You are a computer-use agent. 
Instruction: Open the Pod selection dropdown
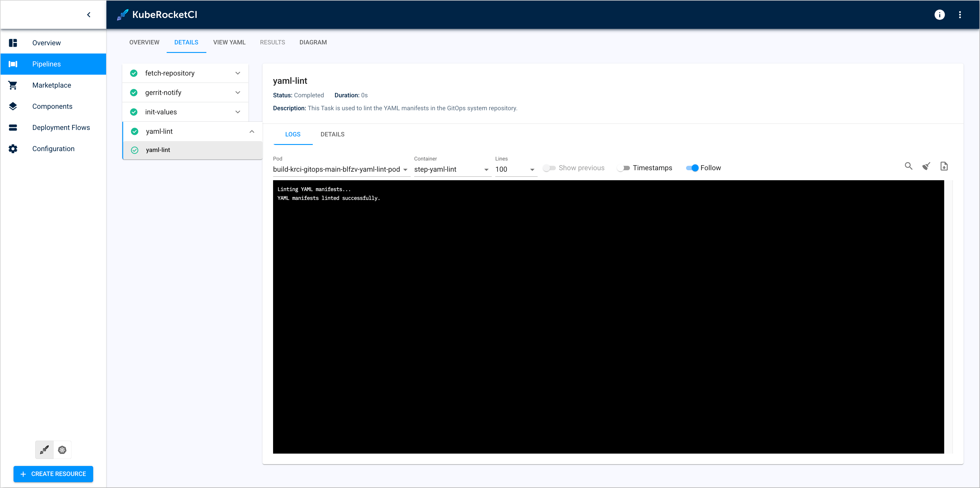(x=340, y=170)
